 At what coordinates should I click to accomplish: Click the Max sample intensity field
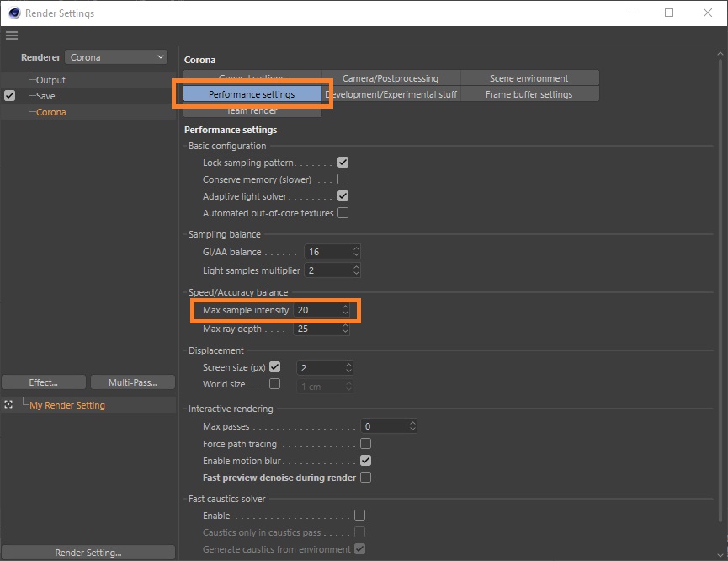coord(317,310)
